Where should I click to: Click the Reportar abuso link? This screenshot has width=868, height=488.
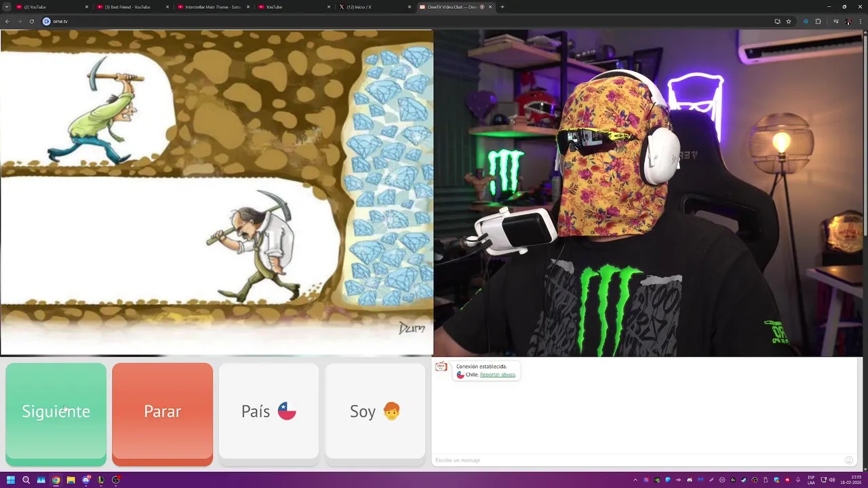click(x=497, y=375)
